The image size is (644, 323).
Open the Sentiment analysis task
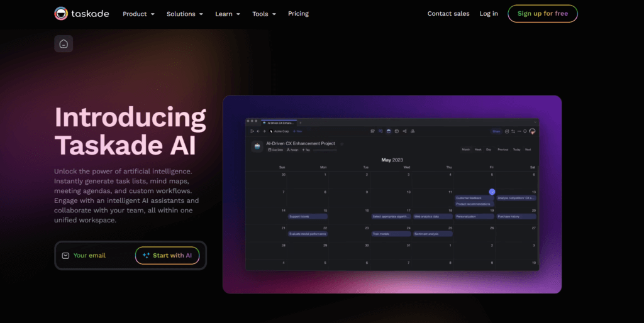click(433, 234)
